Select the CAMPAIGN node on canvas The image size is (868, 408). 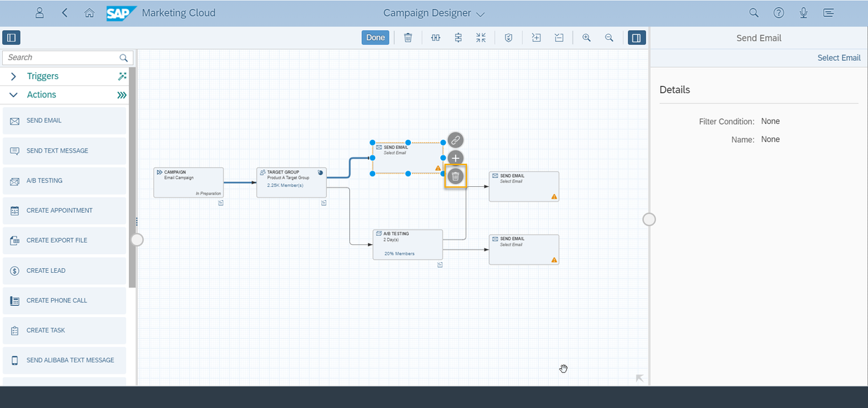(188, 183)
